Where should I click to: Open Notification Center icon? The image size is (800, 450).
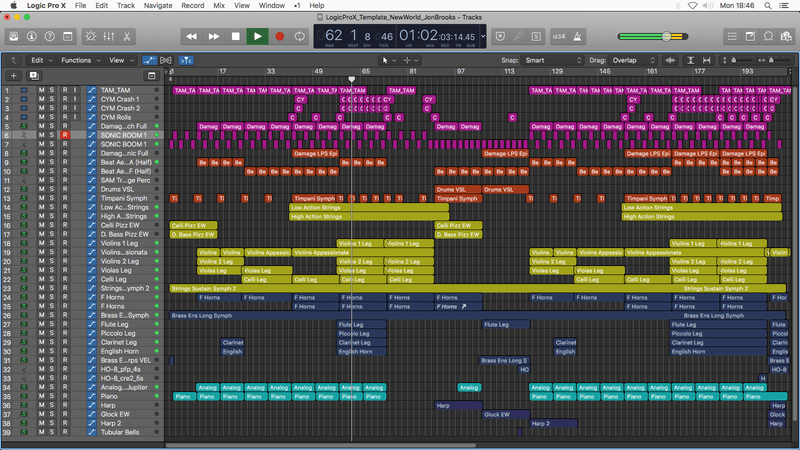tap(784, 5)
